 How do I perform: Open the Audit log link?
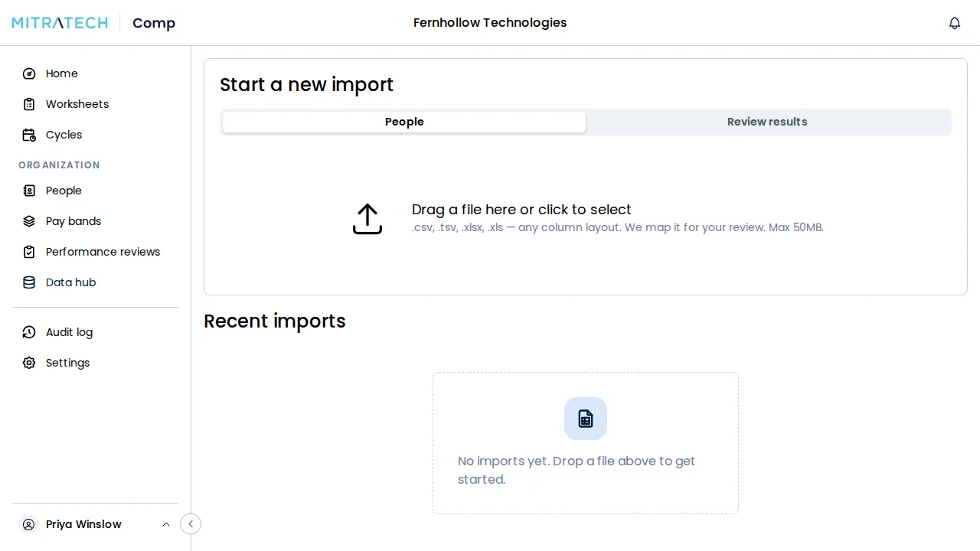click(x=70, y=332)
